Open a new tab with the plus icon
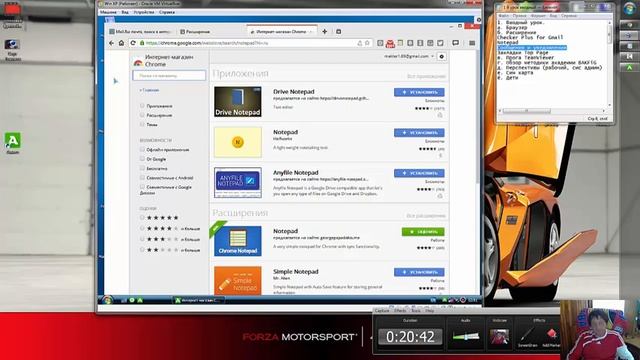 tap(324, 31)
